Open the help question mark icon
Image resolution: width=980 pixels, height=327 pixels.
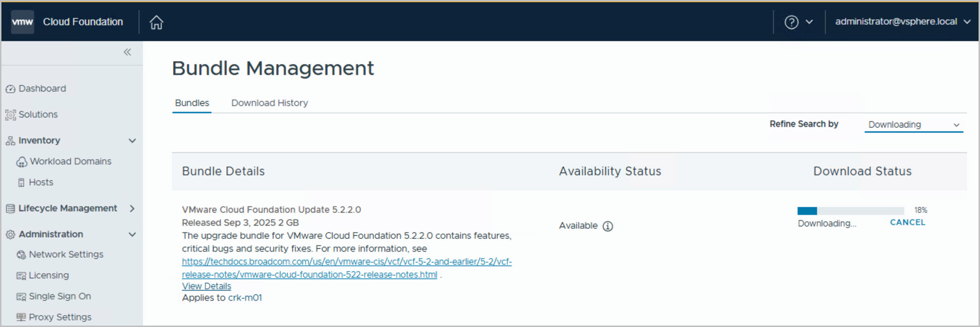(x=791, y=22)
